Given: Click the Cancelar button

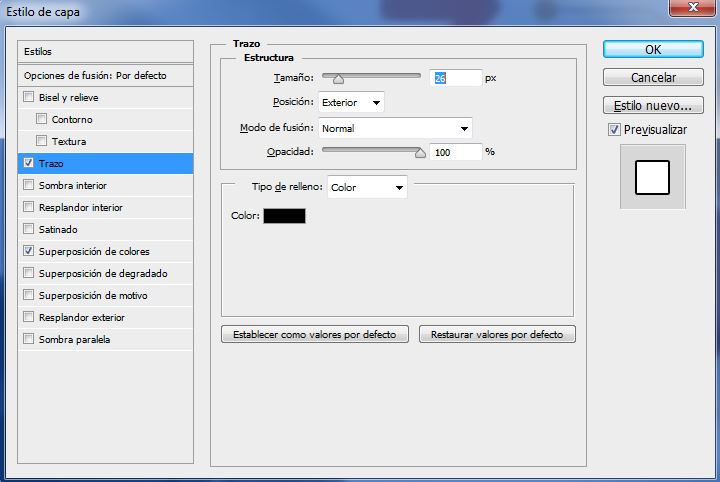Looking at the screenshot, I should 653,77.
